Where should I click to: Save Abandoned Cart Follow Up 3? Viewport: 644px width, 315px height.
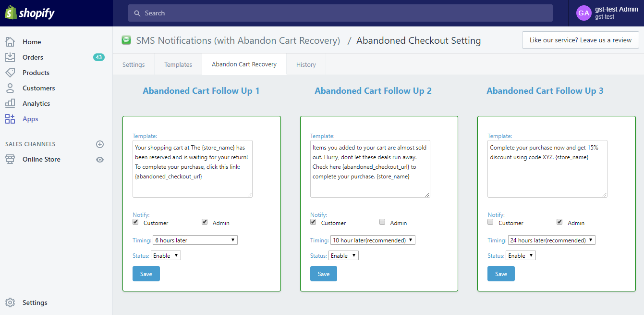click(501, 274)
